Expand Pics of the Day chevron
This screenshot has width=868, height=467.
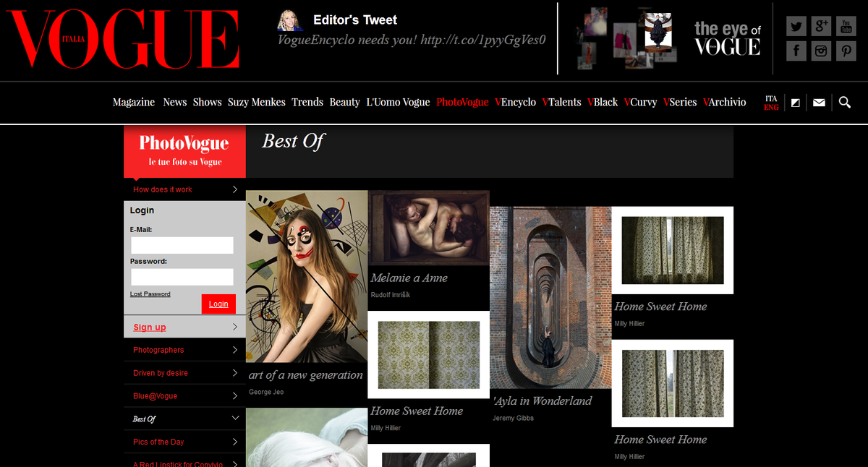click(235, 442)
